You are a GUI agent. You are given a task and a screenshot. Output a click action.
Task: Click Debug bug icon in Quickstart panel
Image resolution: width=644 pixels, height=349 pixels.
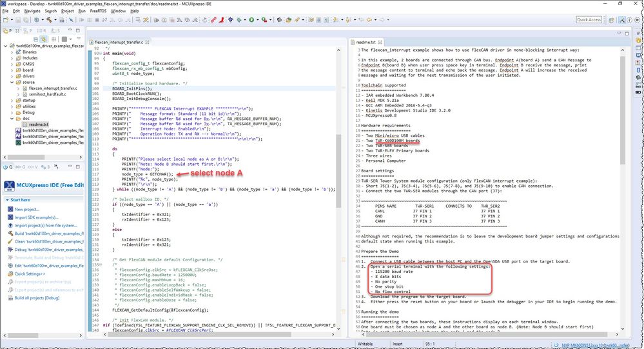coord(10,250)
